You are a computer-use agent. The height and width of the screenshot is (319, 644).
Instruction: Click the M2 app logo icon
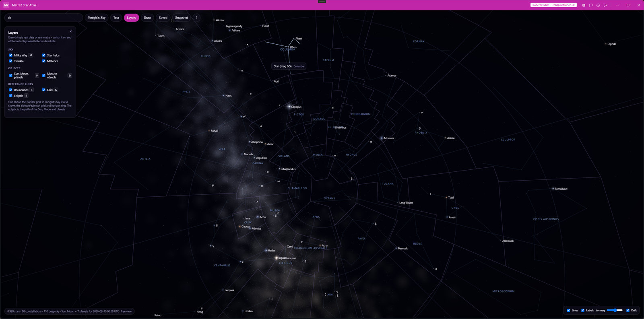pyautogui.click(x=6, y=5)
